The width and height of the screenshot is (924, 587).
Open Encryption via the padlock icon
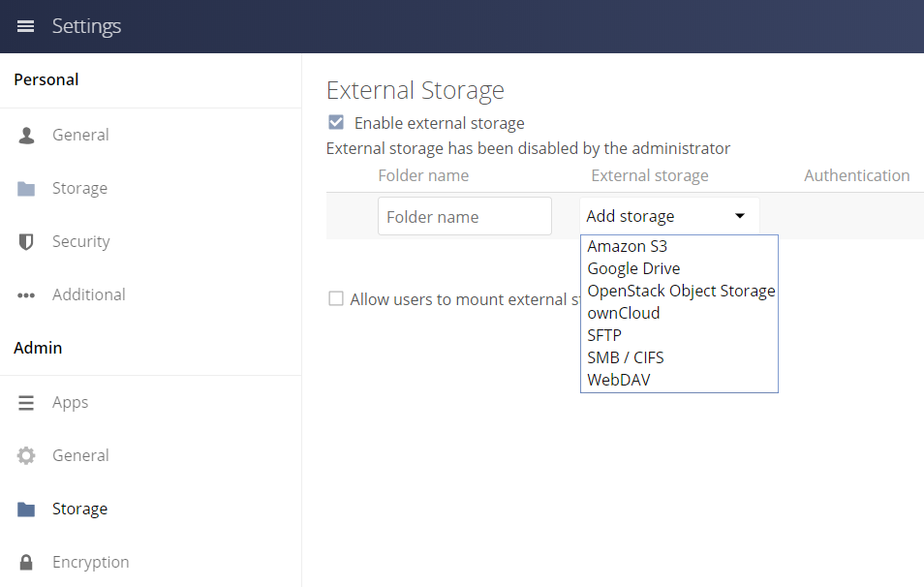click(x=26, y=562)
